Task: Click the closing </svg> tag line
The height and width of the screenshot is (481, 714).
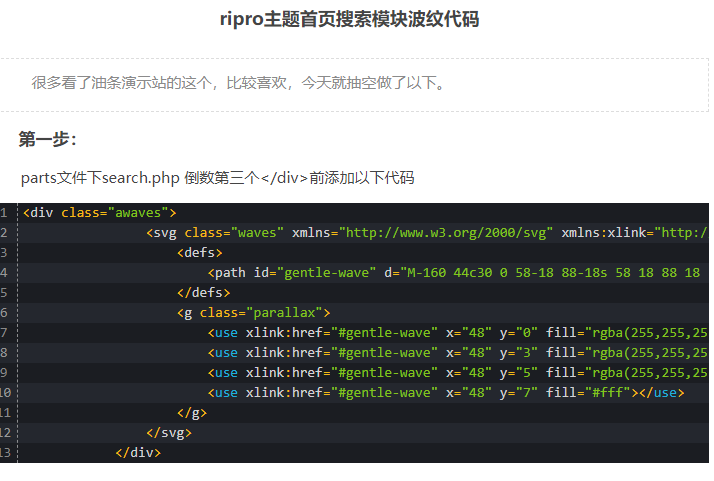Action: pos(169,433)
